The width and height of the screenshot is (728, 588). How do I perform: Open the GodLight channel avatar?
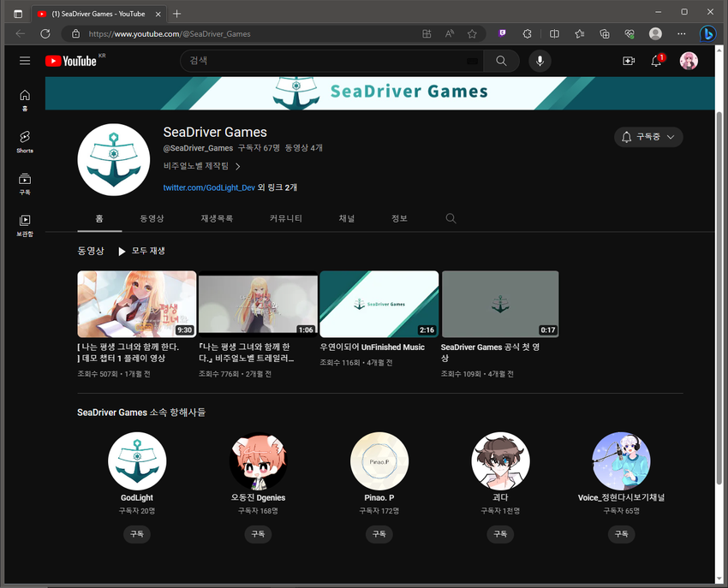pos(137,461)
